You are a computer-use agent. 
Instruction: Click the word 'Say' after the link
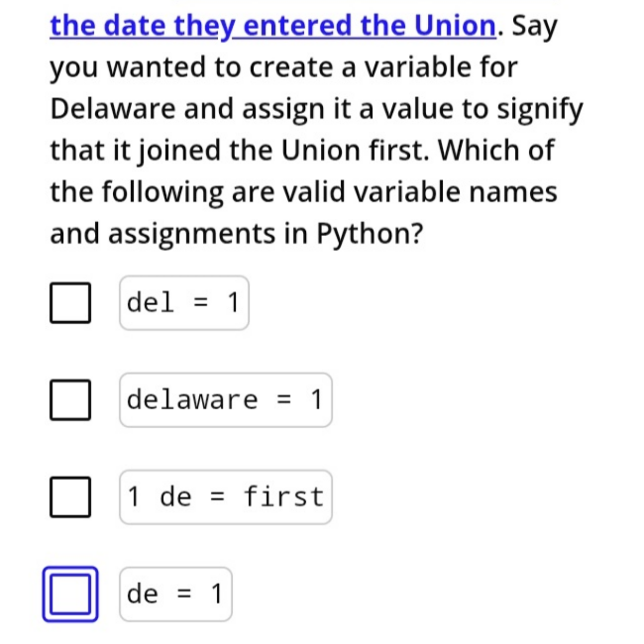[534, 26]
